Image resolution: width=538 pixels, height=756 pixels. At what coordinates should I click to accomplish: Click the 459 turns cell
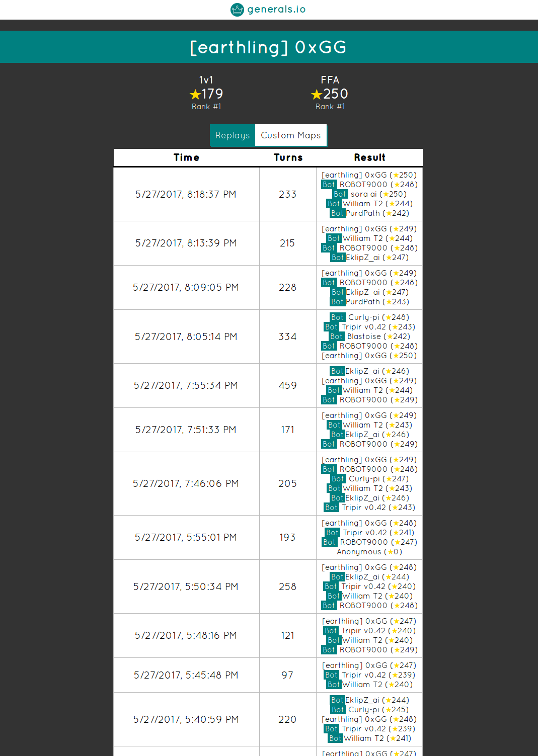coord(287,385)
